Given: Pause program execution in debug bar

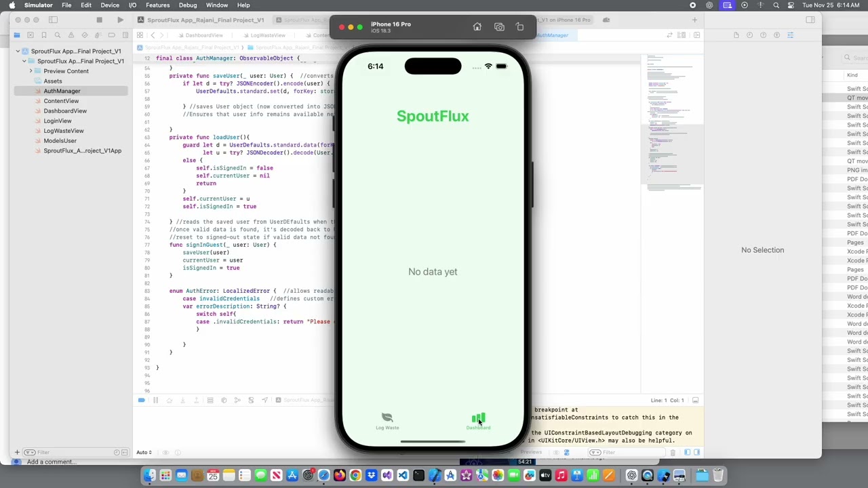Looking at the screenshot, I should pos(155,401).
